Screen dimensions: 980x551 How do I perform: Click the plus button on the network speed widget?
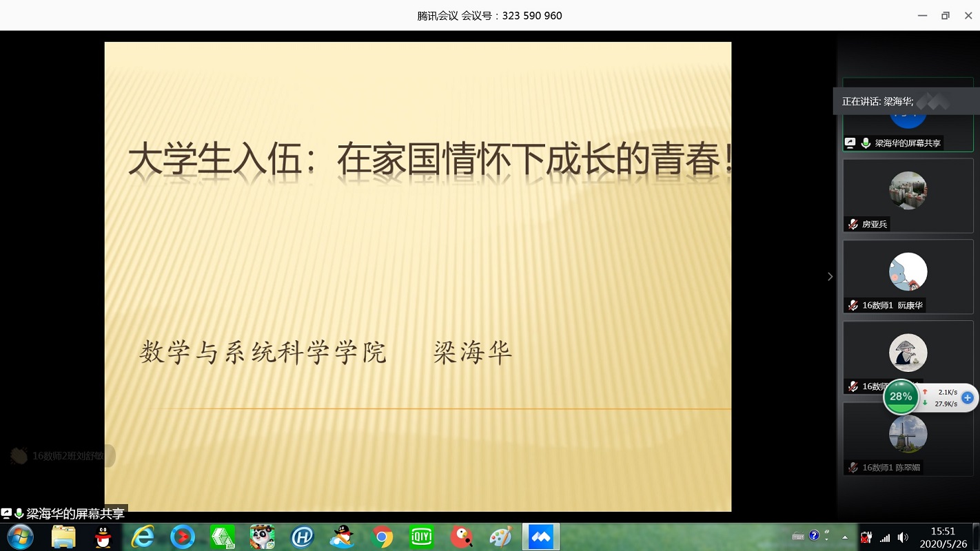pyautogui.click(x=968, y=397)
